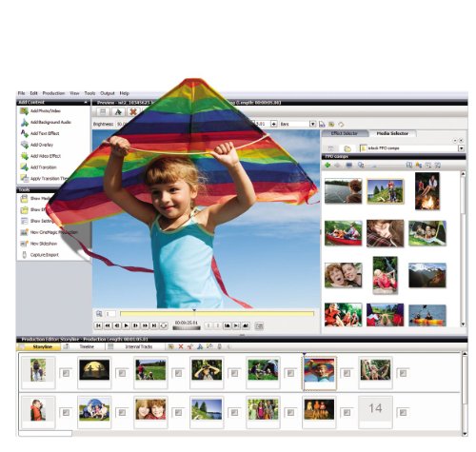Click the Add Overlay icon
The width and height of the screenshot is (476, 452).
25,145
